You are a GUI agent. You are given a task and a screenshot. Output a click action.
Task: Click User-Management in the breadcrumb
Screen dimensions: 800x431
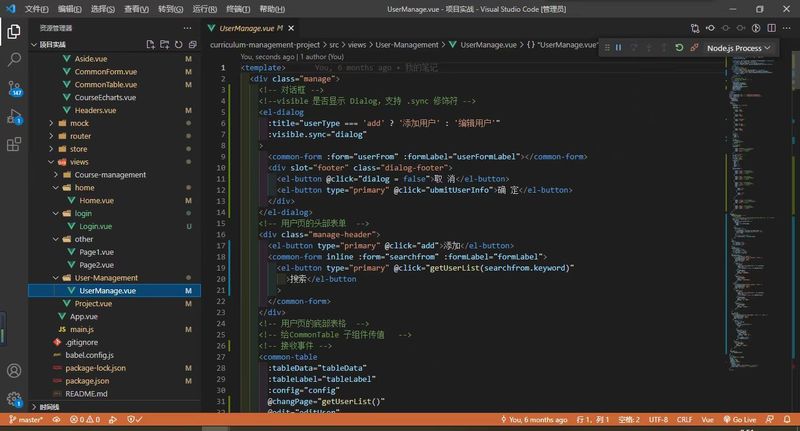[407, 44]
